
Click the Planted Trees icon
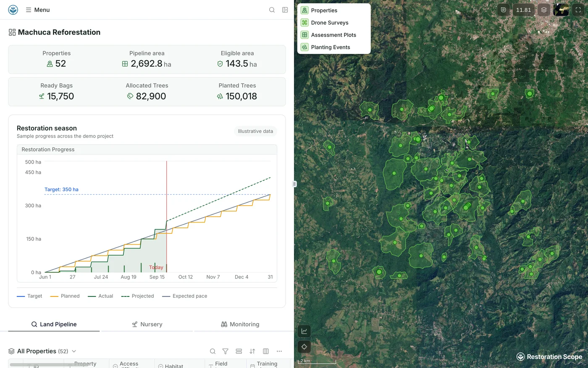point(220,96)
